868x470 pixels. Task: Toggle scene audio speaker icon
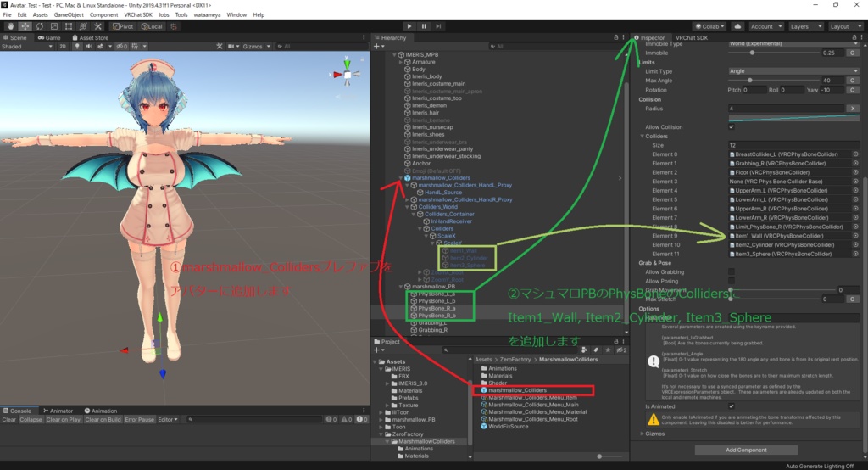(x=88, y=47)
